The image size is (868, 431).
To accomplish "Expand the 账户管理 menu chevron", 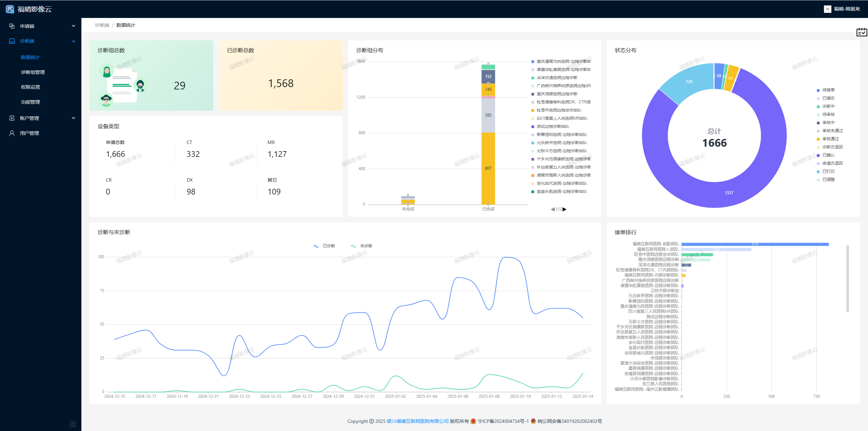I will [74, 118].
